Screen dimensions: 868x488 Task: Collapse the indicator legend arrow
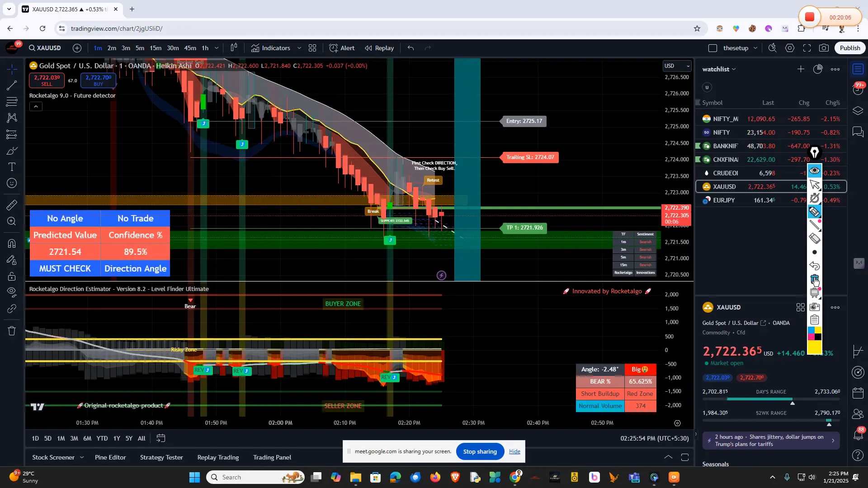pyautogui.click(x=36, y=107)
